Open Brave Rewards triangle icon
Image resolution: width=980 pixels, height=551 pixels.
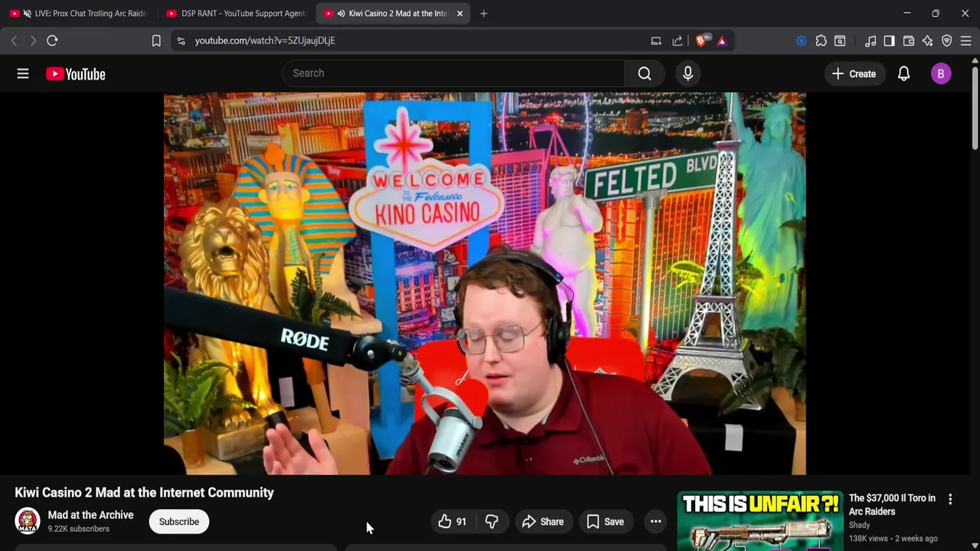(722, 41)
